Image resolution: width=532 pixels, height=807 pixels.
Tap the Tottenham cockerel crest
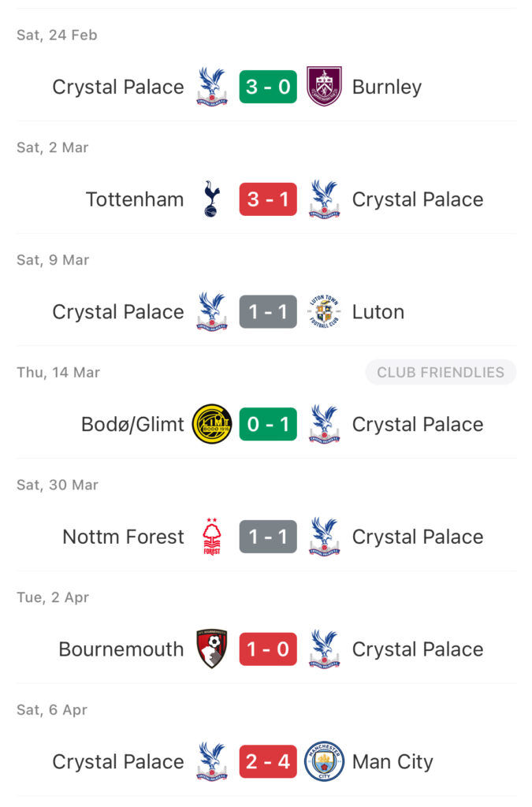(x=211, y=199)
